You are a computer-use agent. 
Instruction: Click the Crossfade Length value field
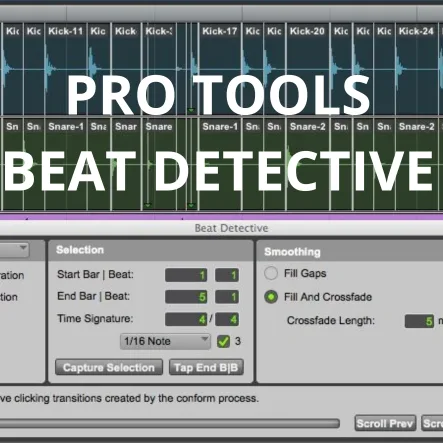coord(419,321)
